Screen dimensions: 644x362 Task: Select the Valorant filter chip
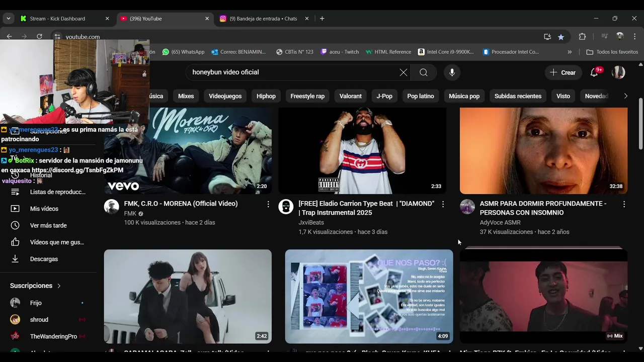pyautogui.click(x=351, y=96)
